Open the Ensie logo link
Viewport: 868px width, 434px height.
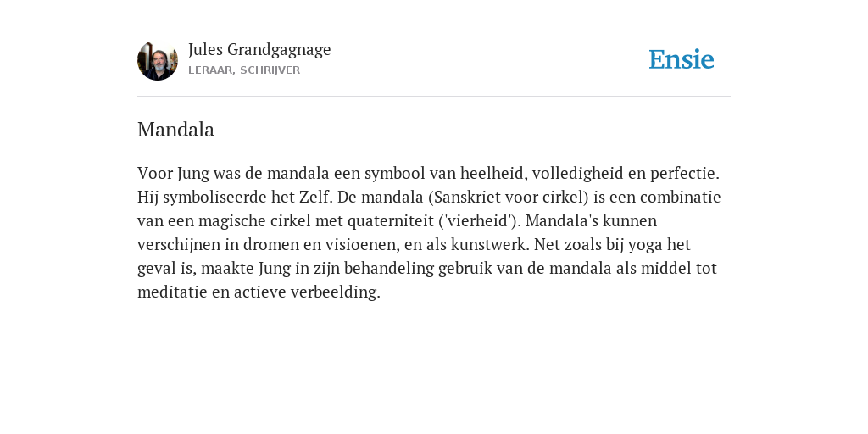click(x=682, y=59)
